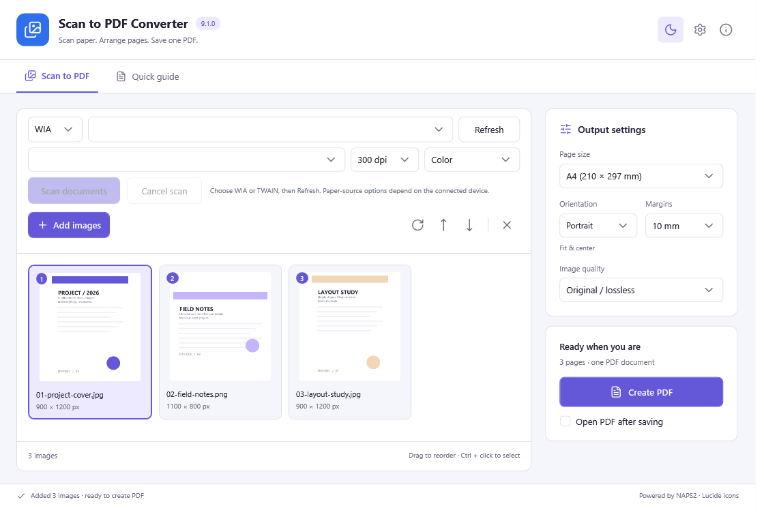Select the 02-field-notes.png thumbnail
This screenshot has width=764, height=532.
click(220, 342)
